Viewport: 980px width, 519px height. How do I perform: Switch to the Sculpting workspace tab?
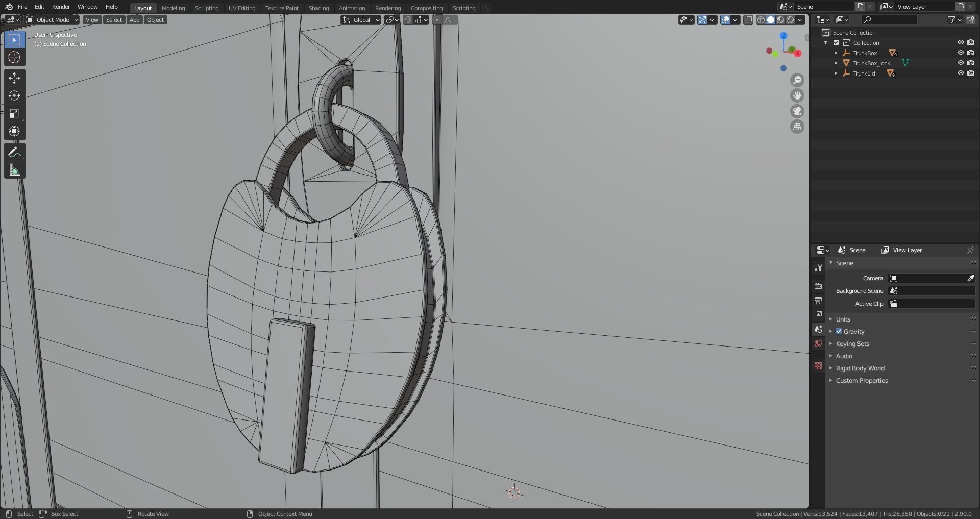[x=207, y=8]
